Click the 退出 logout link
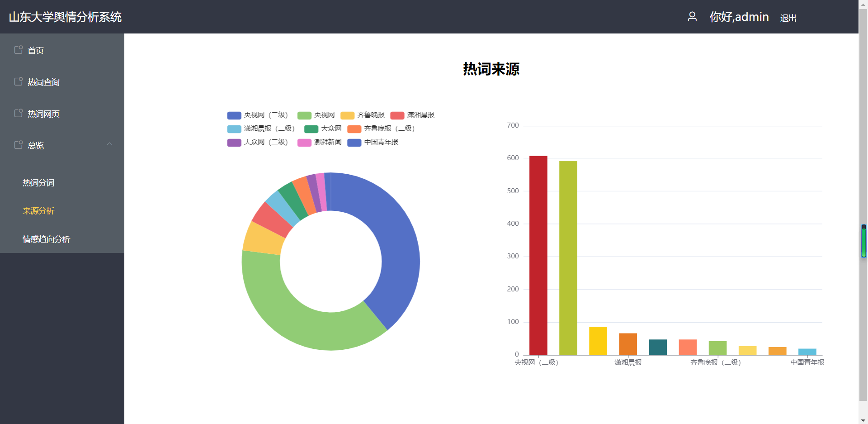Screen dimensions: 868x424 [x=788, y=18]
